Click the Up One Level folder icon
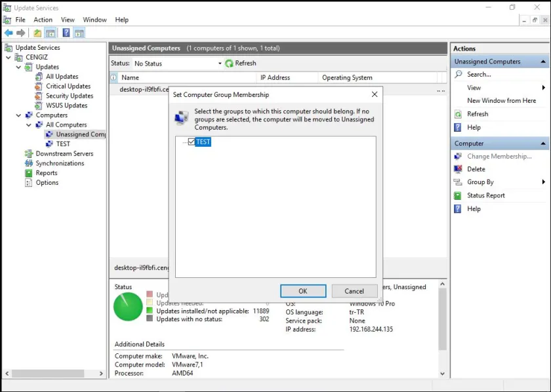The height and width of the screenshot is (392, 551). pyautogui.click(x=37, y=33)
